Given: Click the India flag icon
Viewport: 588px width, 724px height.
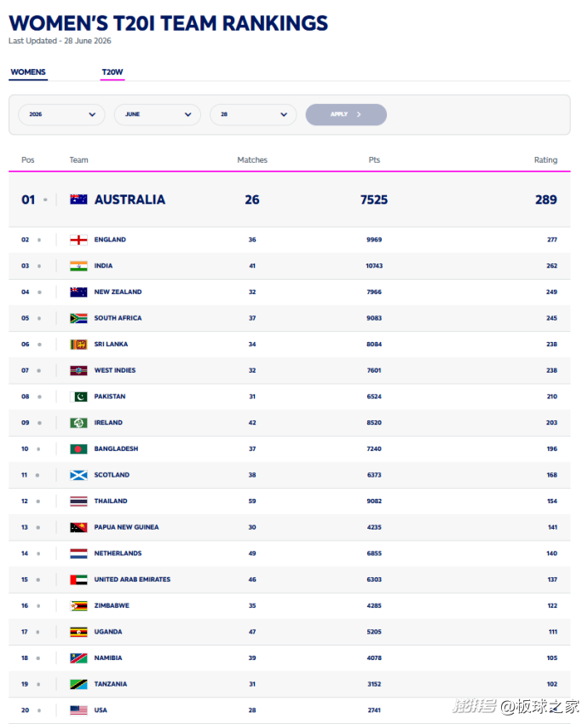Looking at the screenshot, I should click(x=78, y=266).
